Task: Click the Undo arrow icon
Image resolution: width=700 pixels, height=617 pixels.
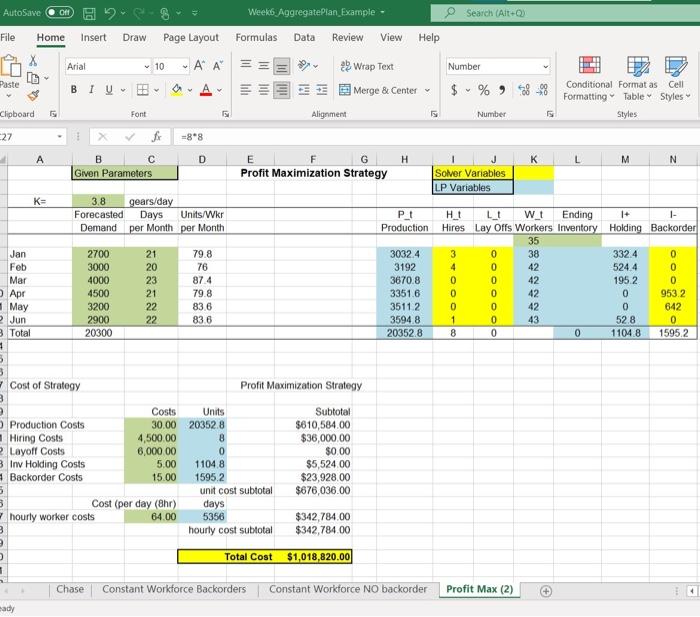Action: [x=110, y=13]
